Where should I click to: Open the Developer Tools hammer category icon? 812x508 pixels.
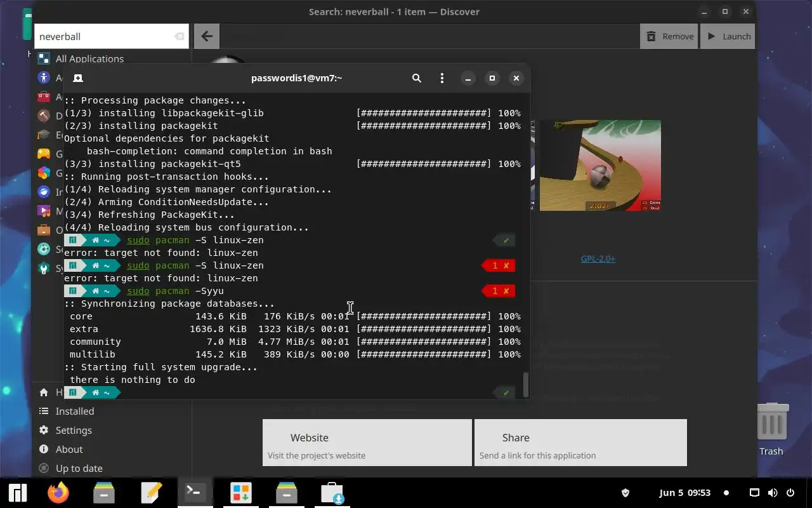(44, 116)
